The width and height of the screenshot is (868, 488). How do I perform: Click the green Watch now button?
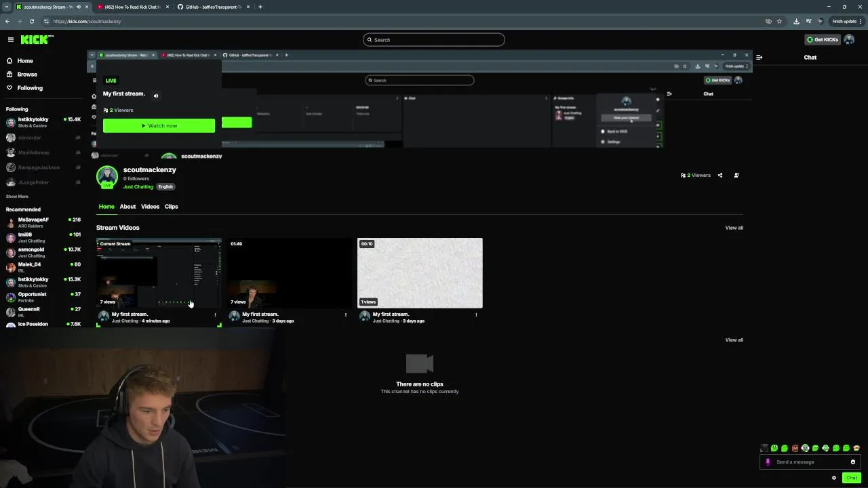pos(159,126)
